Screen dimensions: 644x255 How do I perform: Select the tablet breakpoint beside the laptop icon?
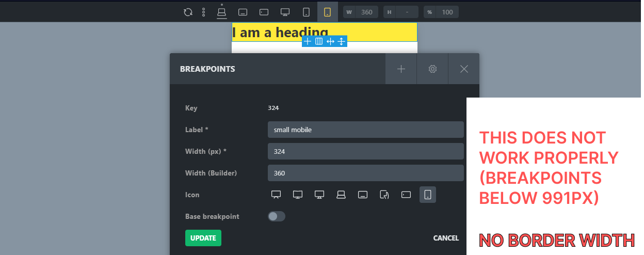point(243,11)
